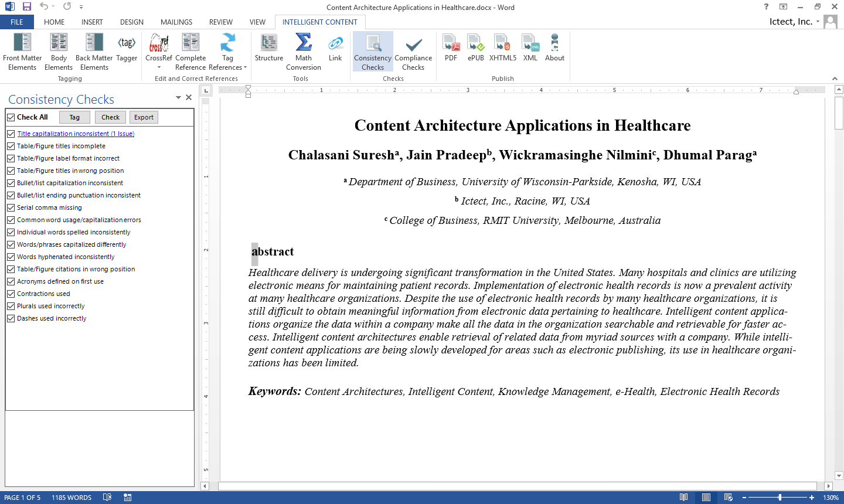
Task: Switch to the REVIEW tab
Action: pyautogui.click(x=221, y=22)
